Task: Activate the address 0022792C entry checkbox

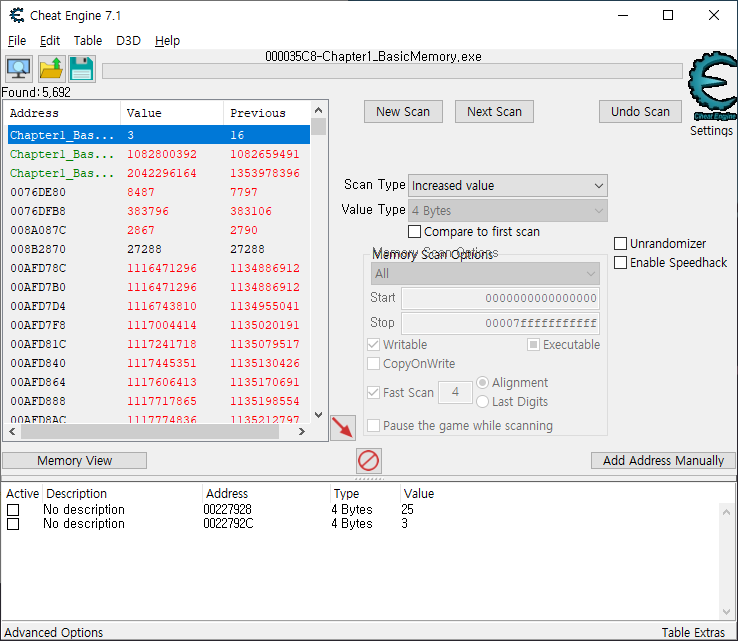Action: tap(13, 524)
